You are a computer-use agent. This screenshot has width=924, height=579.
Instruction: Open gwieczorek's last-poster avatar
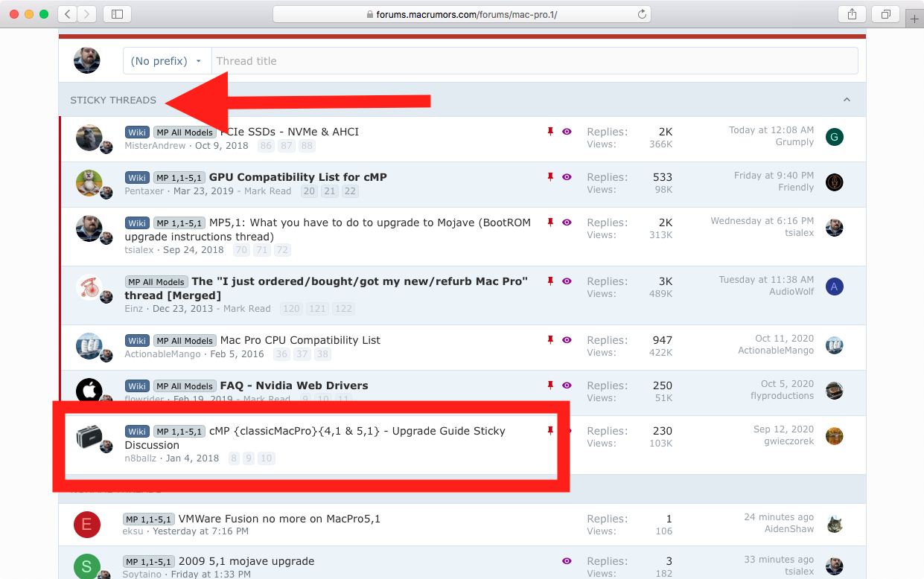pos(835,436)
